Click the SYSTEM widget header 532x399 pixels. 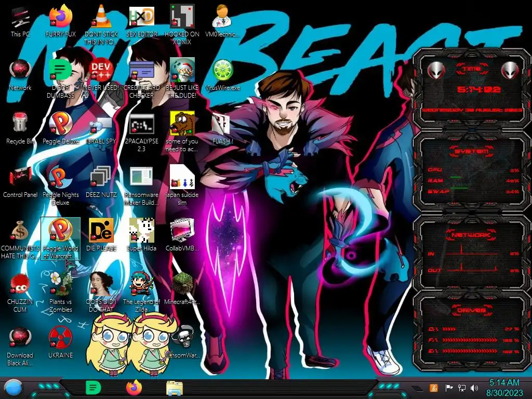(472, 151)
